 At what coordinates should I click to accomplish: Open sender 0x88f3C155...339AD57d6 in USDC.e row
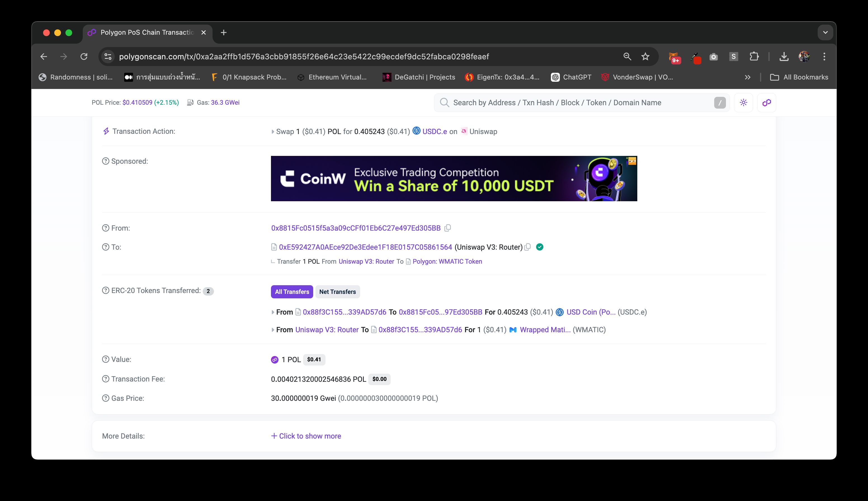(x=345, y=312)
